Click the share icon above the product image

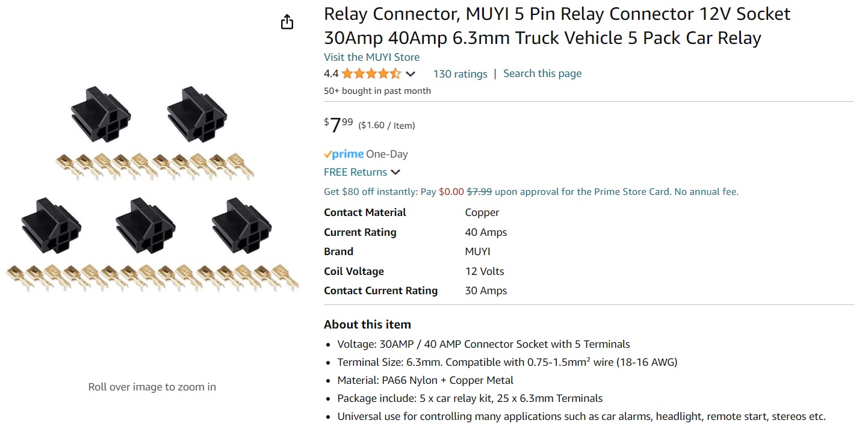pyautogui.click(x=287, y=22)
